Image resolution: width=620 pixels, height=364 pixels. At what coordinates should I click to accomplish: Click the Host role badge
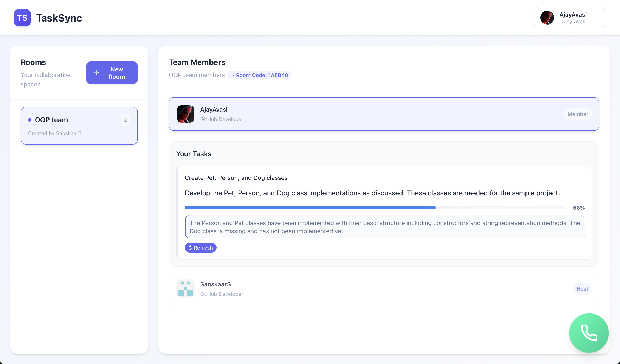click(582, 289)
